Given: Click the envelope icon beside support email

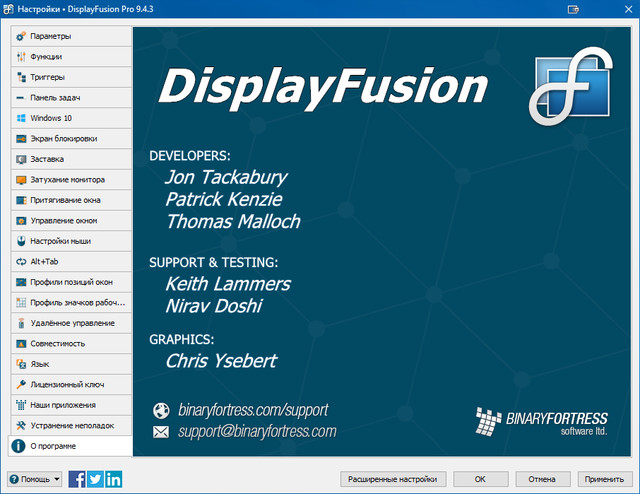Looking at the screenshot, I should [x=160, y=432].
